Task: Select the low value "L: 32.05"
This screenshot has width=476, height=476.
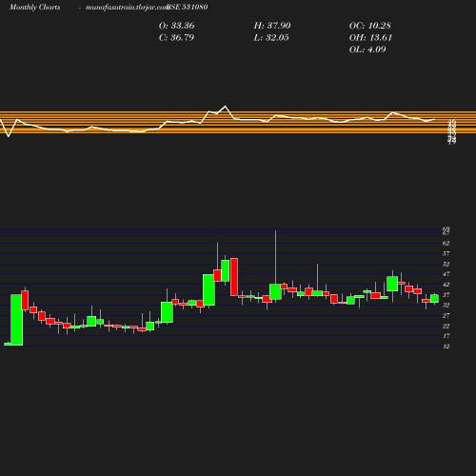Action: coord(271,38)
